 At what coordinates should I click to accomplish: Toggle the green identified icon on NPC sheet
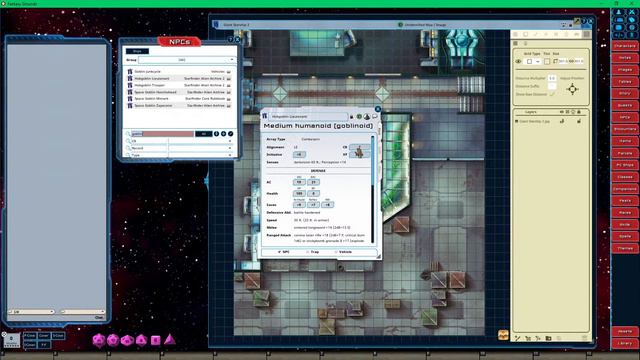[359, 117]
